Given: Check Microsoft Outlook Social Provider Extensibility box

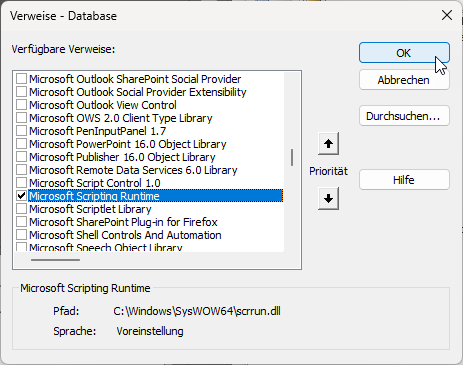Looking at the screenshot, I should (22, 92).
